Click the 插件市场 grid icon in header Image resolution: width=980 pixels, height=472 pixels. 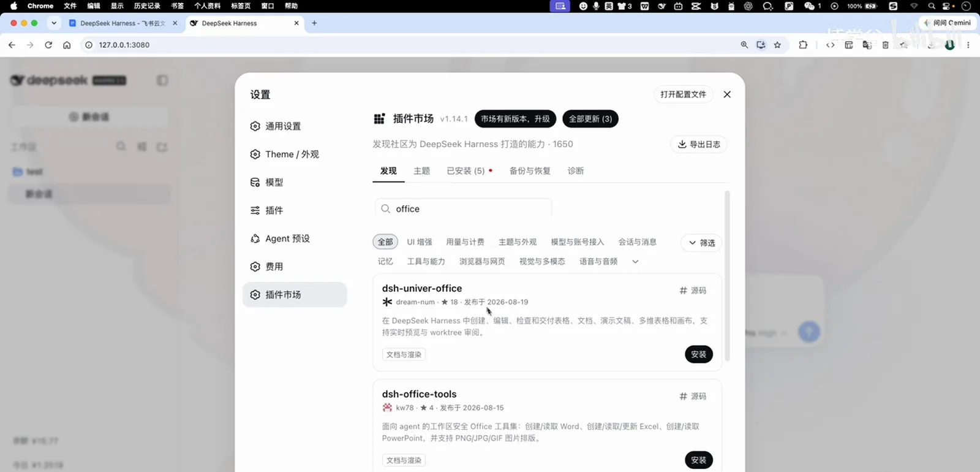coord(379,119)
